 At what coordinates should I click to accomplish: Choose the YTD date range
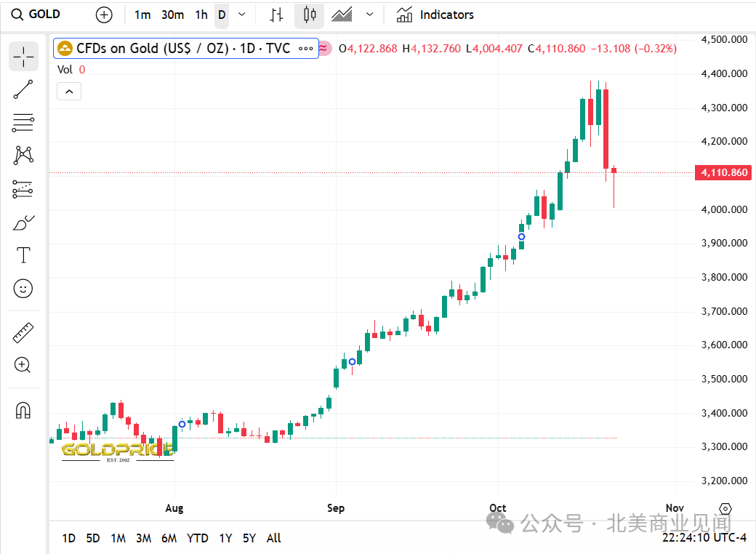(197, 538)
